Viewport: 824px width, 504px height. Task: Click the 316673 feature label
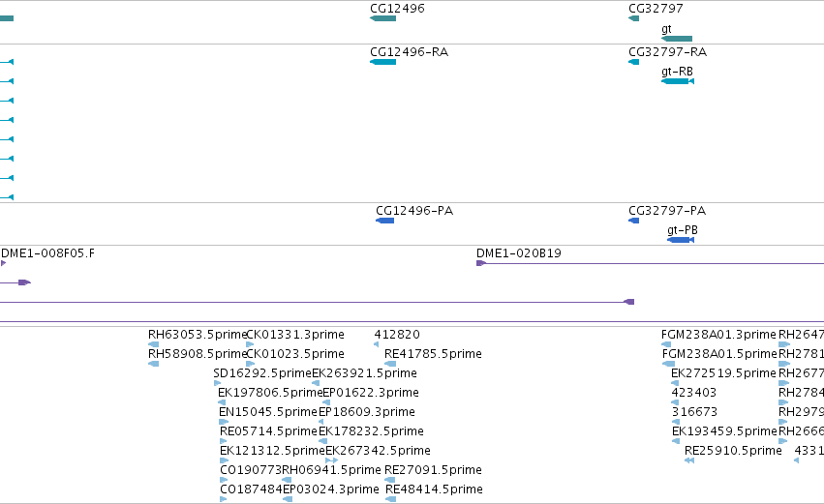694,412
